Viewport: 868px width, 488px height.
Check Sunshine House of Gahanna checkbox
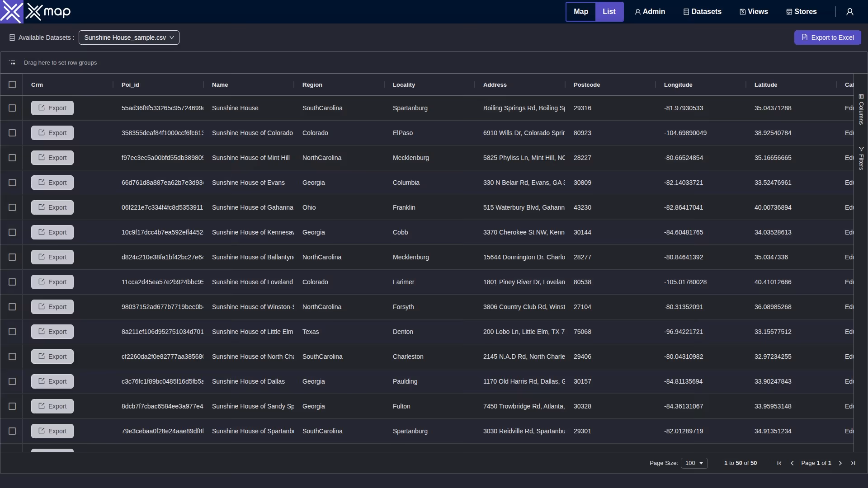(12, 207)
